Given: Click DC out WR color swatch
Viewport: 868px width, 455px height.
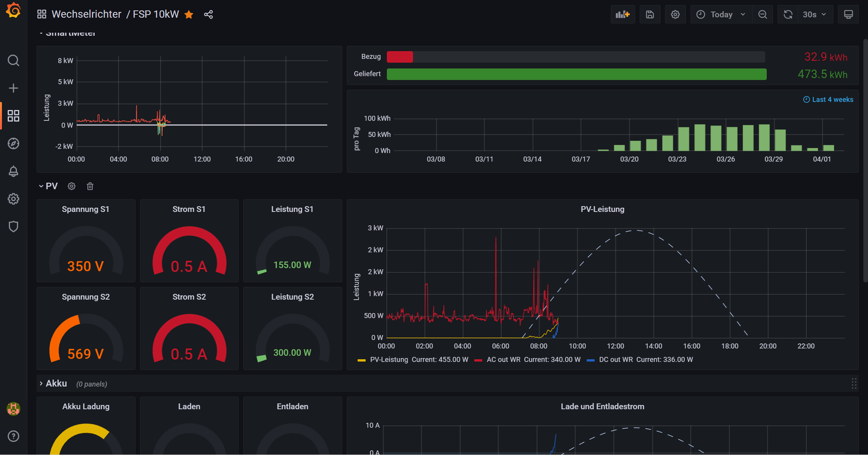Looking at the screenshot, I should pyautogui.click(x=590, y=360).
